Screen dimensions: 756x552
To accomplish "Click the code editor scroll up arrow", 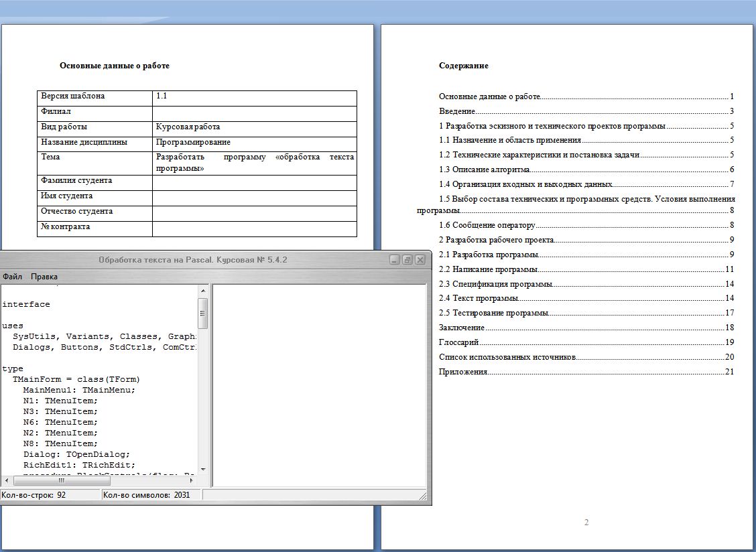I will [x=203, y=291].
